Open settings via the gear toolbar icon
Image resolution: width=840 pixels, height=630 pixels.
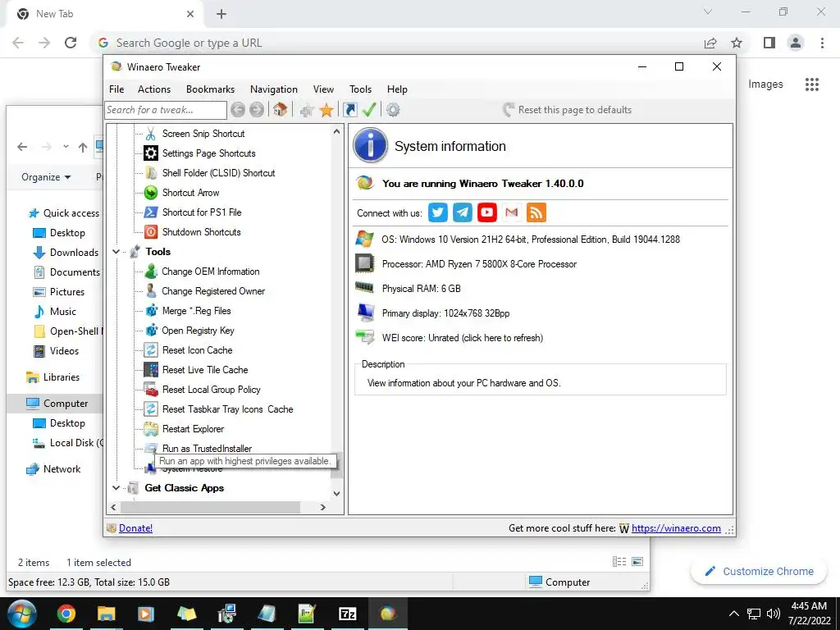393,110
